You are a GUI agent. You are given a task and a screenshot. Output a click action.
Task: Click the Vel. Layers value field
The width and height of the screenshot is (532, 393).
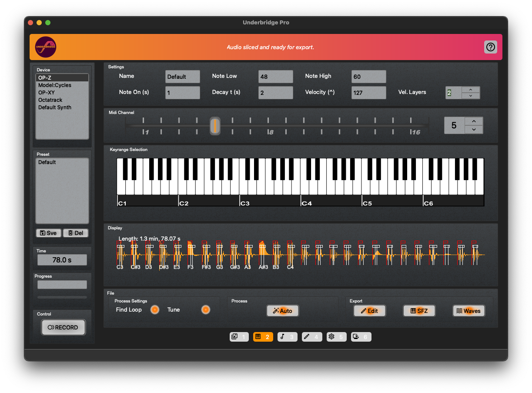tap(454, 93)
